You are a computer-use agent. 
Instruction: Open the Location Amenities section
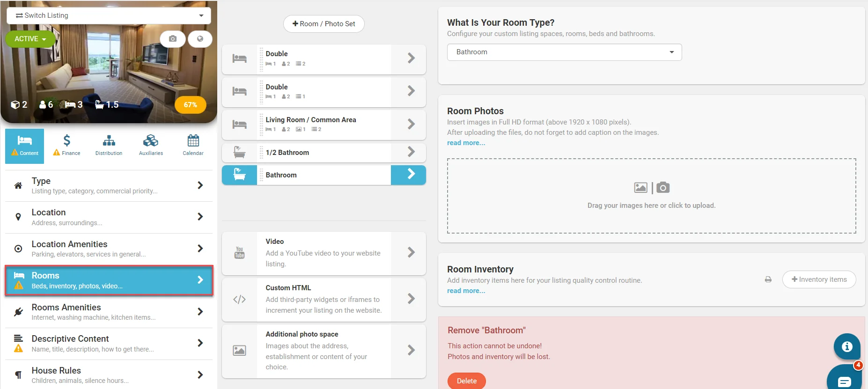click(109, 249)
